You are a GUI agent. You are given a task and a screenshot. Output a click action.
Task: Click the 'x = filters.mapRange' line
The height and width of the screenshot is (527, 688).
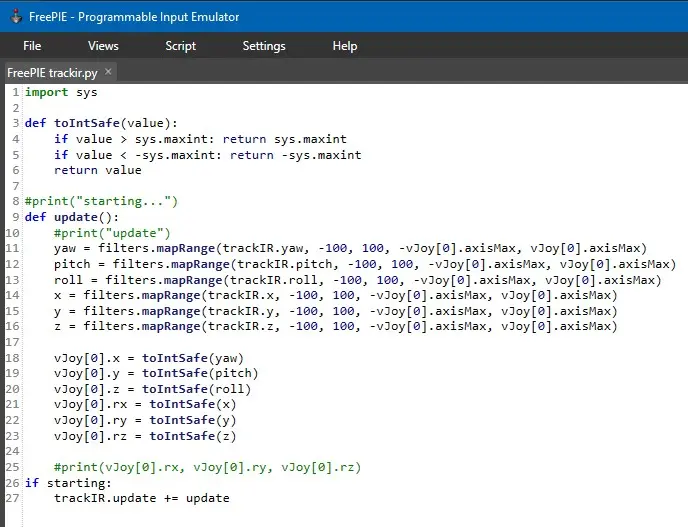(336, 295)
